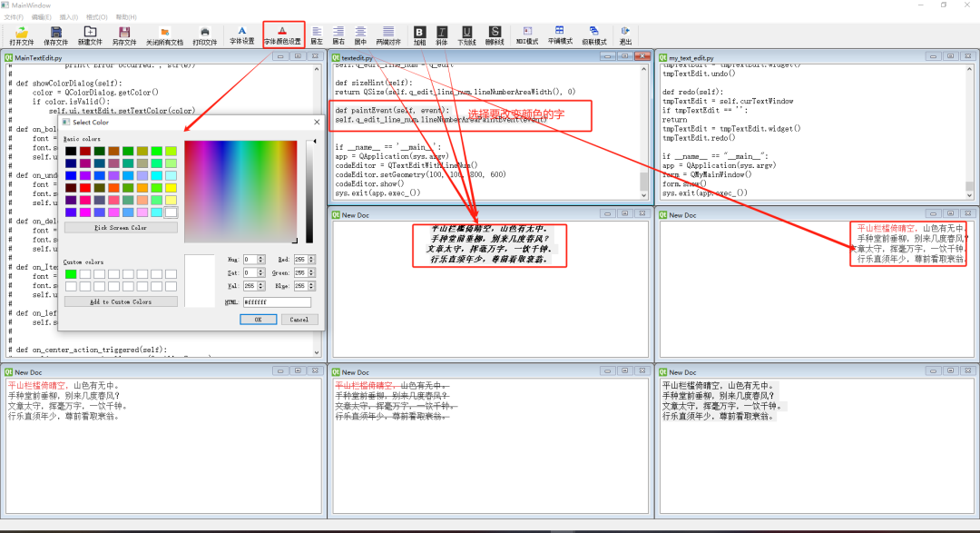980x533 pixels.
Task: Switch to 级联模式 (cascade mode) icon
Action: coord(593,35)
